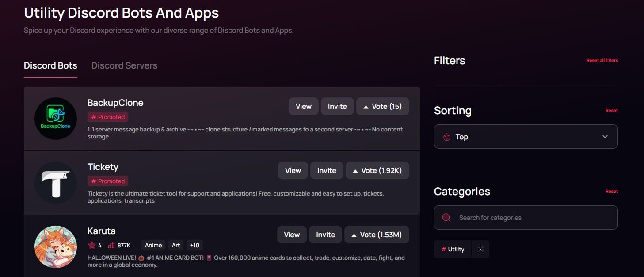Click the star rating icon beside Karuta
This screenshot has height=277, width=644.
pyautogui.click(x=93, y=245)
